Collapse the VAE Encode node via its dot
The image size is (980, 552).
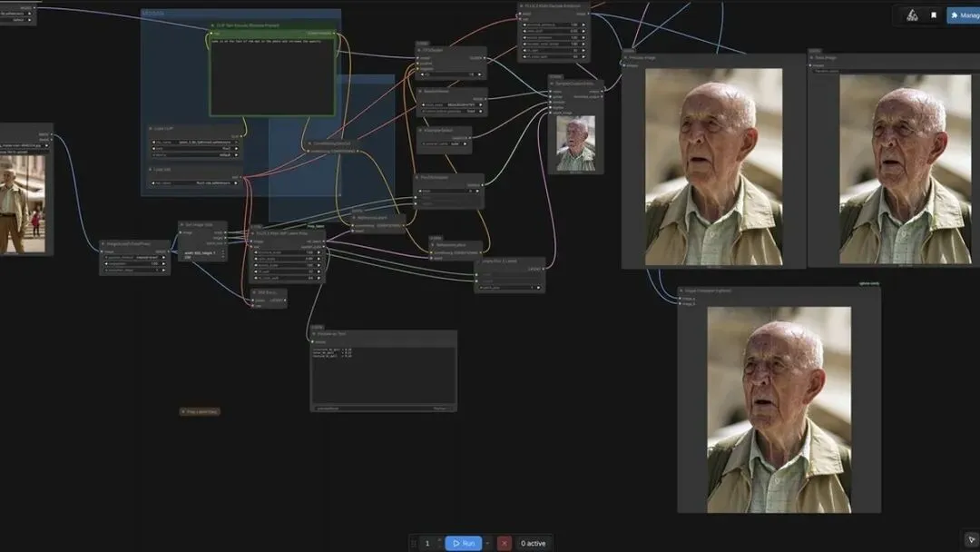coord(254,292)
